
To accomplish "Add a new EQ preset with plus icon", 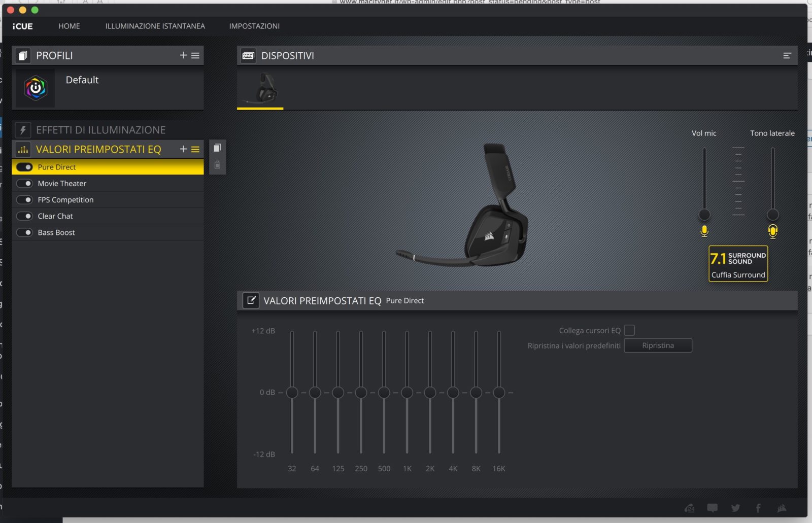I will coord(183,149).
